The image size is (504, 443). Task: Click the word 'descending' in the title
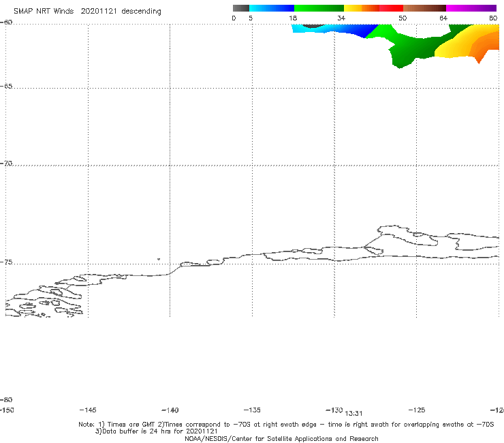tap(141, 12)
